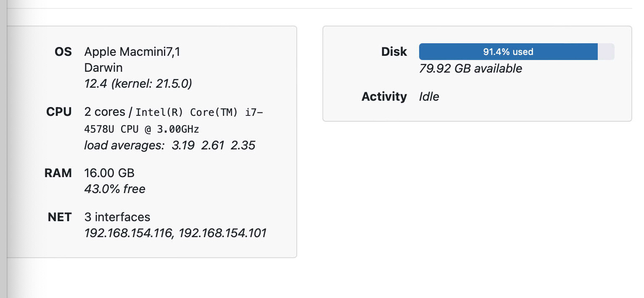Image resolution: width=644 pixels, height=298 pixels.
Task: Select the Disk label
Action: point(394,52)
